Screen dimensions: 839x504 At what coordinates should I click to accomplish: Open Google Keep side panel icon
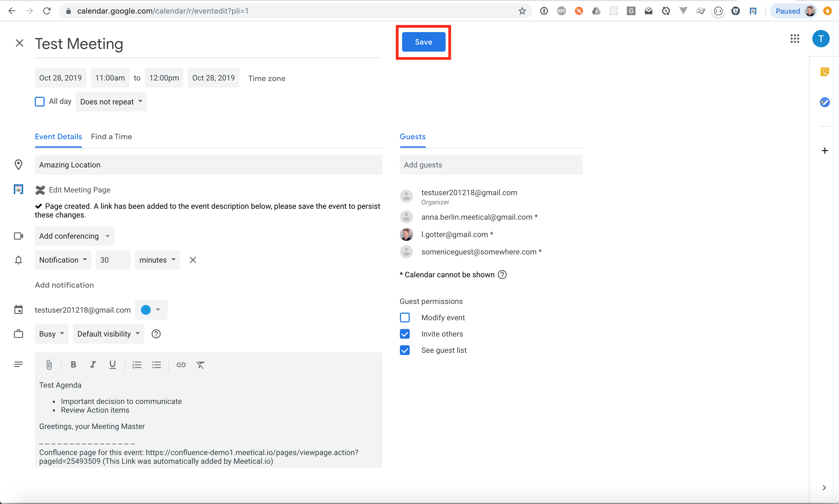(x=824, y=72)
